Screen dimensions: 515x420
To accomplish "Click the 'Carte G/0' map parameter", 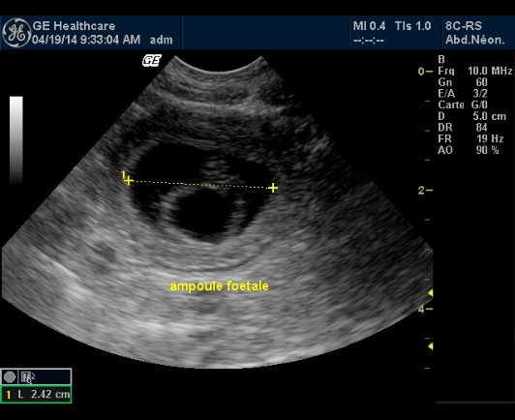I will point(463,105).
